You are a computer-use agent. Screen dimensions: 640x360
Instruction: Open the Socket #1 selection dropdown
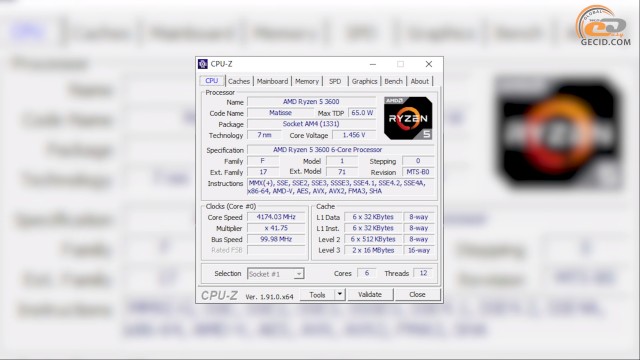(276, 274)
